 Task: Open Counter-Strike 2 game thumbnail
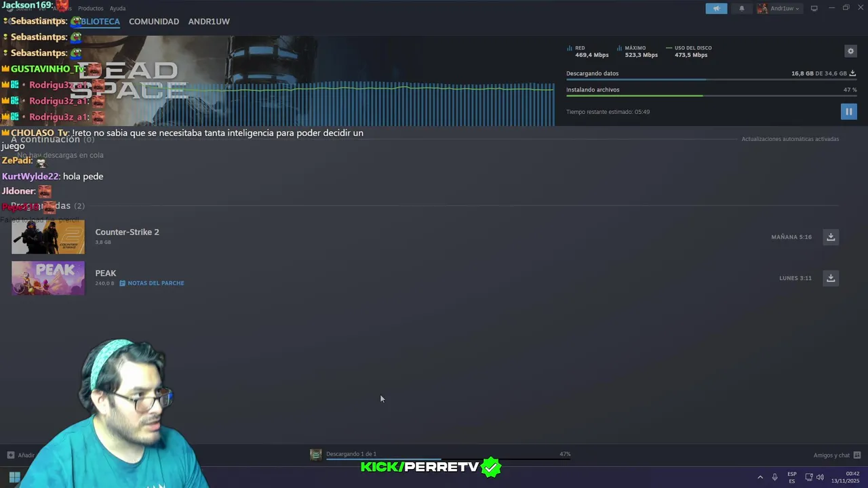pos(48,237)
